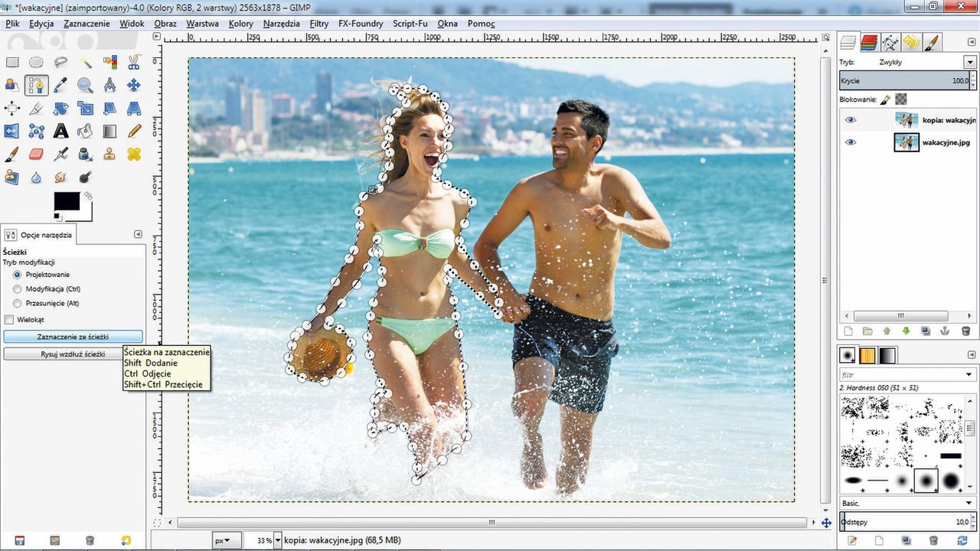Select the Cage Transform tool
This screenshot has width=980, height=551.
click(36, 131)
